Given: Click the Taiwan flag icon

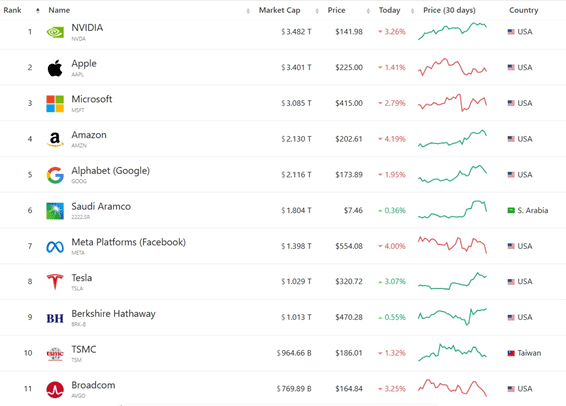Looking at the screenshot, I should click(x=511, y=353).
